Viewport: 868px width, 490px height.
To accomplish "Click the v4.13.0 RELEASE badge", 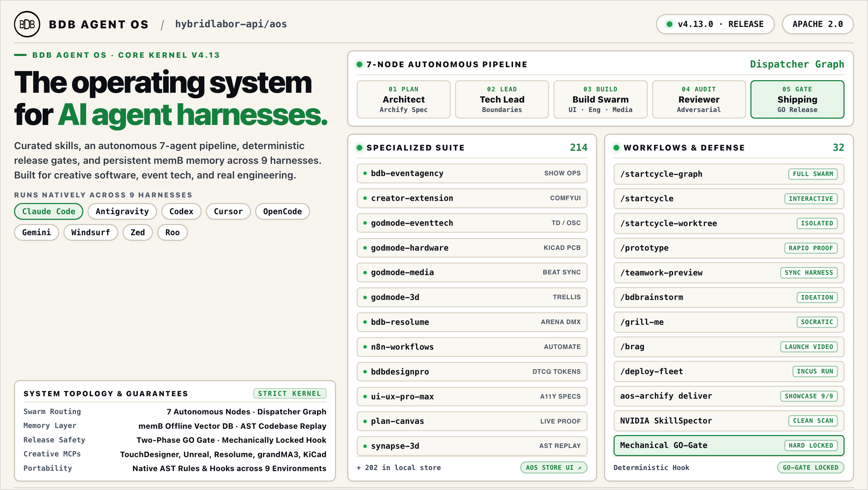I will tap(715, 24).
